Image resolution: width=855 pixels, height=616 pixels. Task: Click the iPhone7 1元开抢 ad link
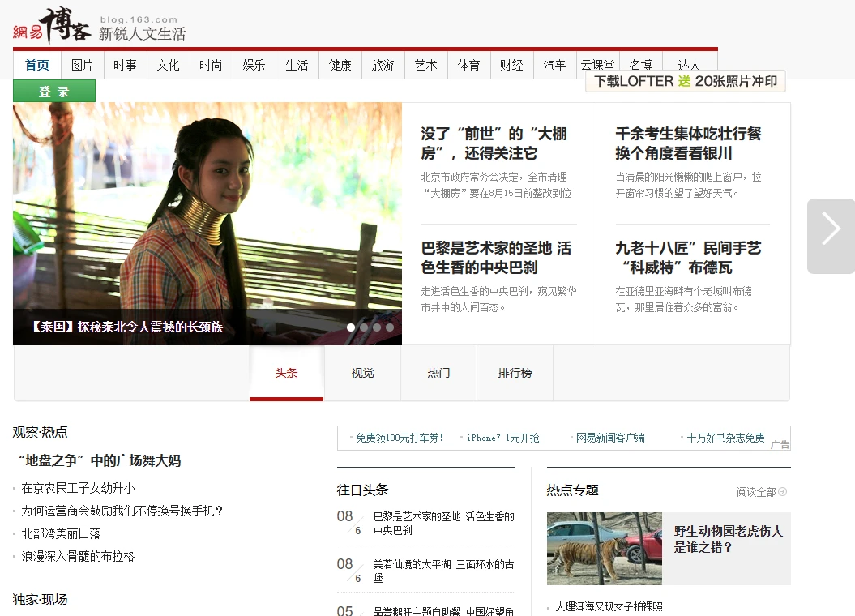point(502,438)
